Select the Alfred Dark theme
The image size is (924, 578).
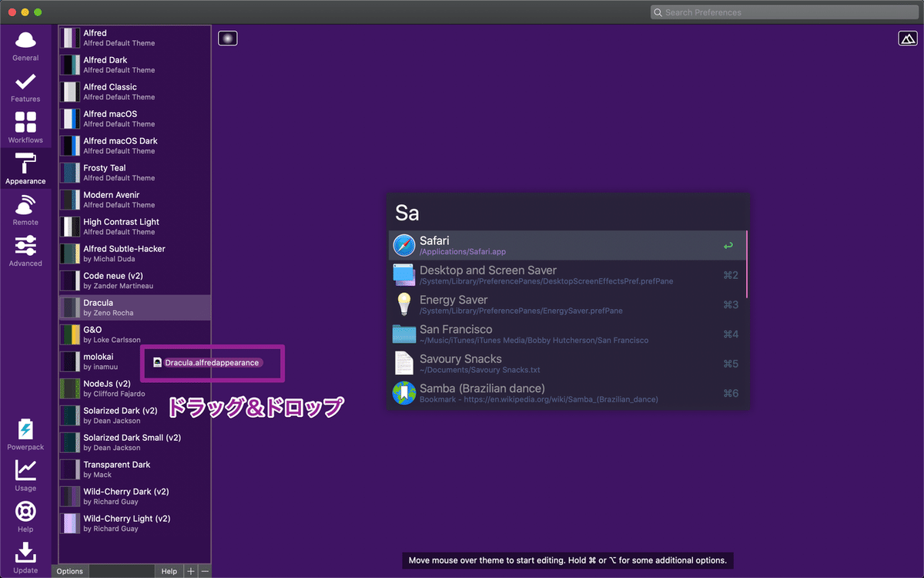point(135,65)
